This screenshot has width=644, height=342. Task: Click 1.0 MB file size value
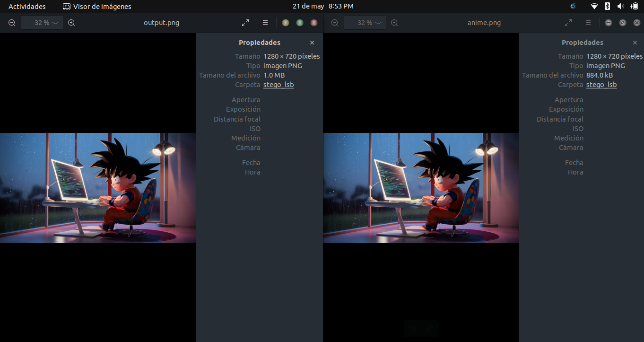[x=274, y=75]
